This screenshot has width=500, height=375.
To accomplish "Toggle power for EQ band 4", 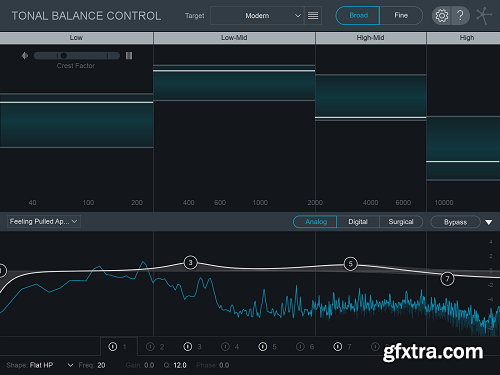I will (225, 347).
